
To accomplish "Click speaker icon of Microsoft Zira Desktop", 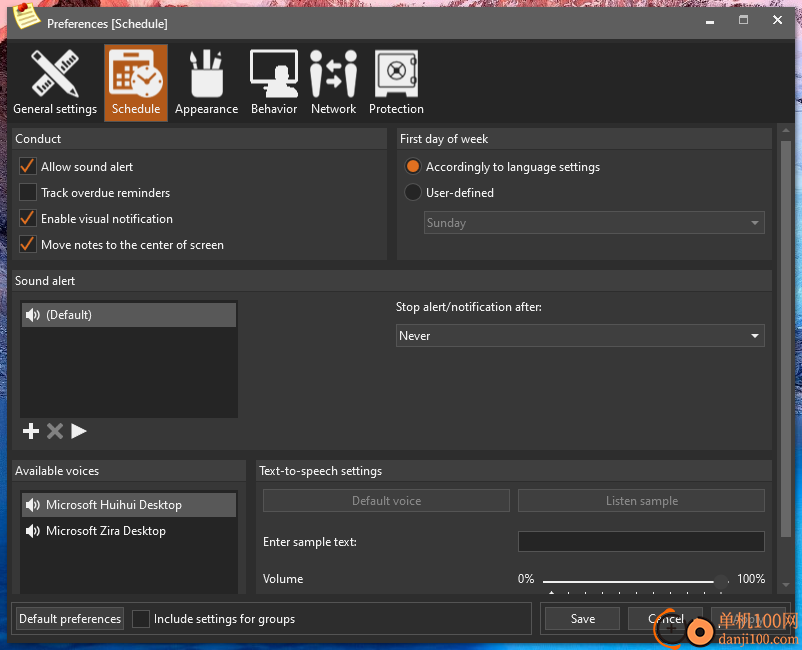I will click(33, 531).
